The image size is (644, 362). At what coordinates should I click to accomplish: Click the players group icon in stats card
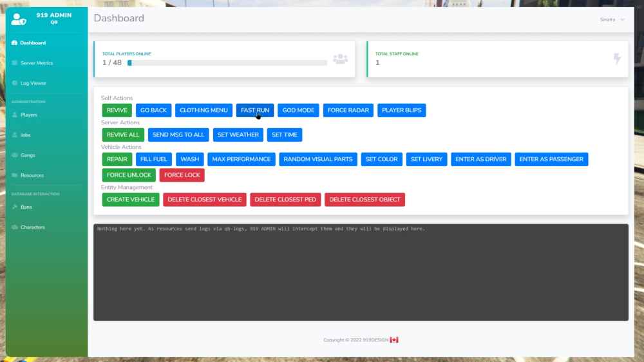tap(340, 59)
